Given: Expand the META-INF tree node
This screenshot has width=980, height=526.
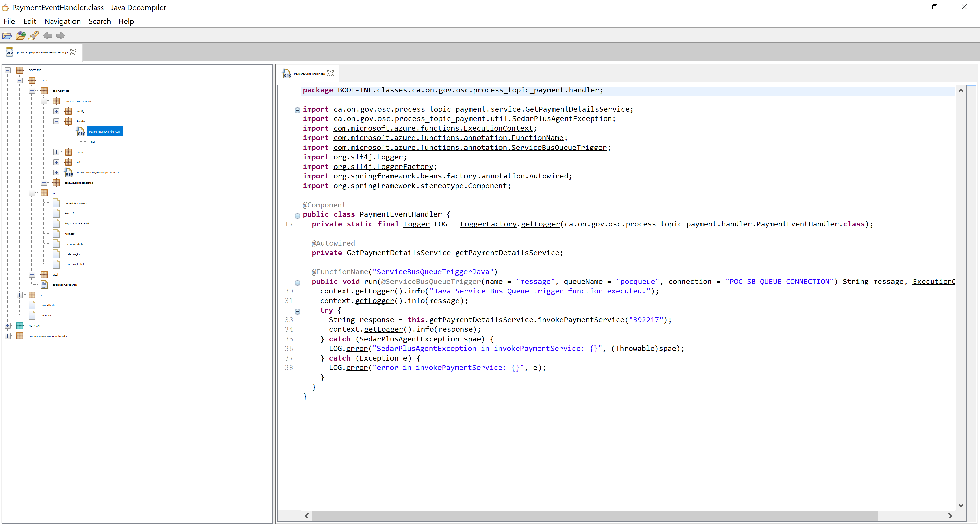Looking at the screenshot, I should [8, 326].
